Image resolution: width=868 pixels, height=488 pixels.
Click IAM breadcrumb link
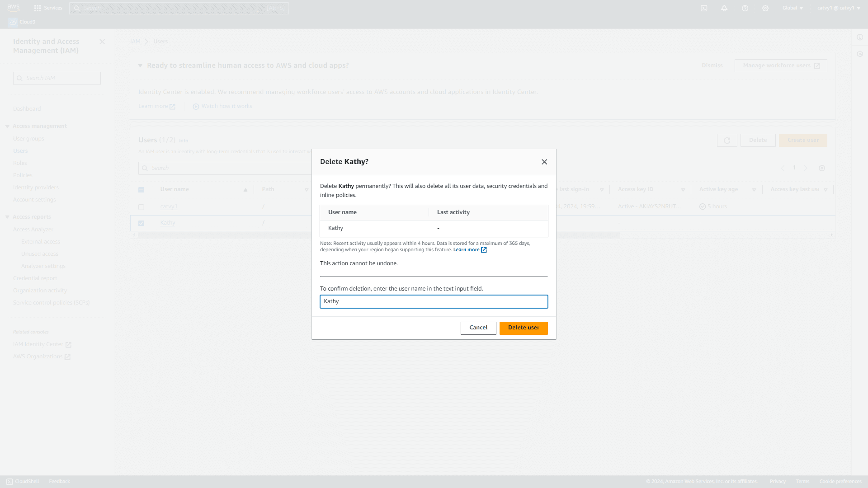135,42
